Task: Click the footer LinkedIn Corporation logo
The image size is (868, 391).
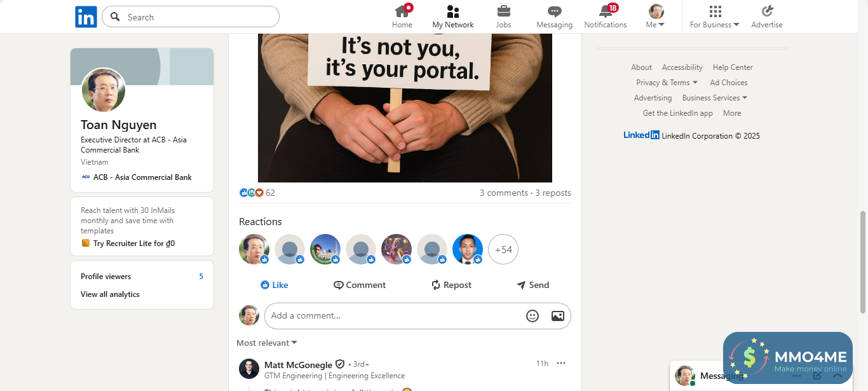Action: click(641, 135)
